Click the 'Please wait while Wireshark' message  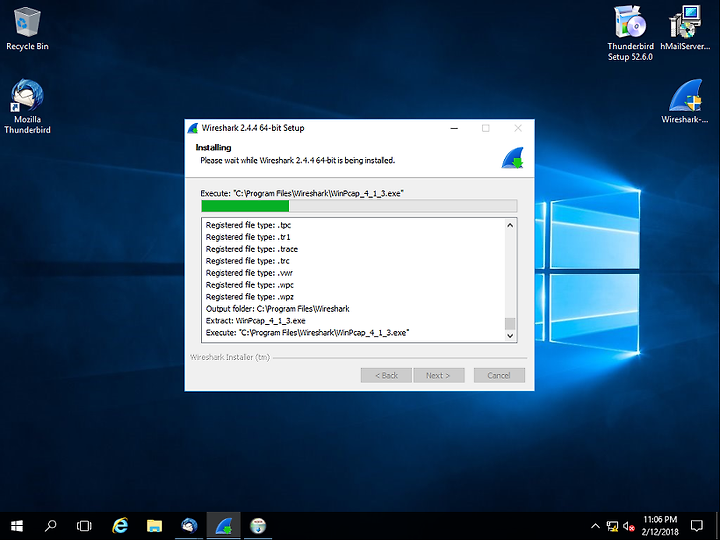click(298, 160)
